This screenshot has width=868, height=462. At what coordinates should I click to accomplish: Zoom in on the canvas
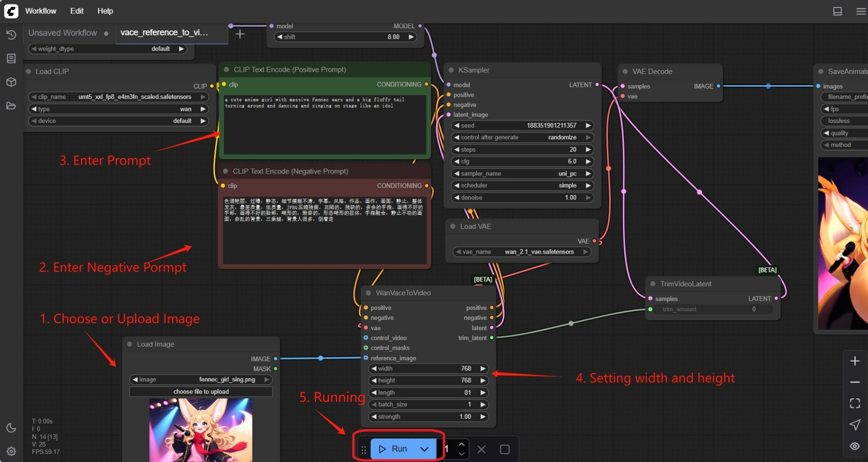[855, 361]
